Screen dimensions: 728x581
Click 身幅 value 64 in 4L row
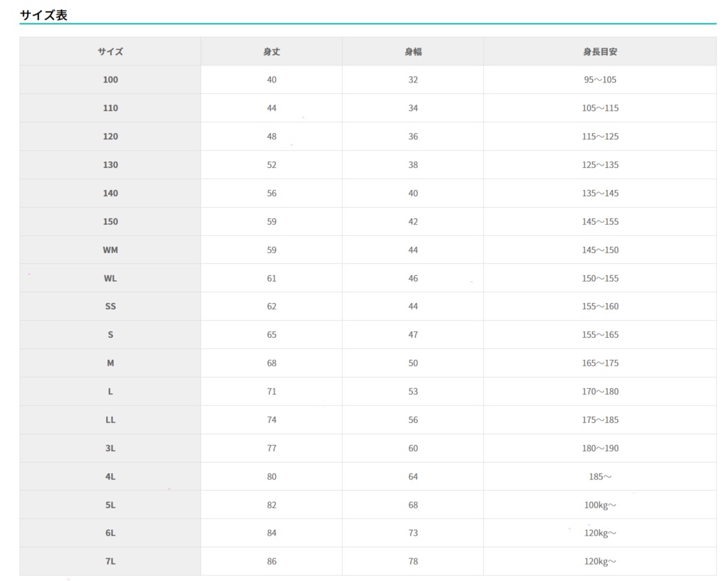pyautogui.click(x=413, y=476)
